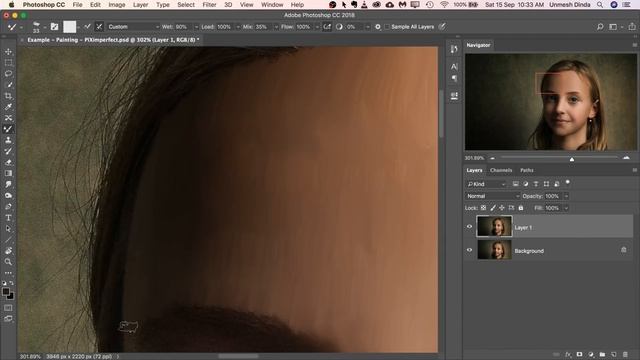Select the Eraser tool
The image size is (640, 360).
8,162
